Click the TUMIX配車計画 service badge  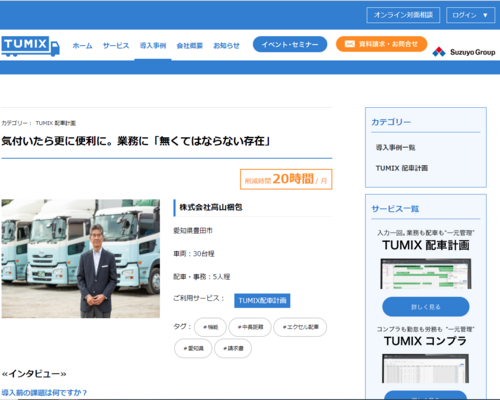click(262, 301)
